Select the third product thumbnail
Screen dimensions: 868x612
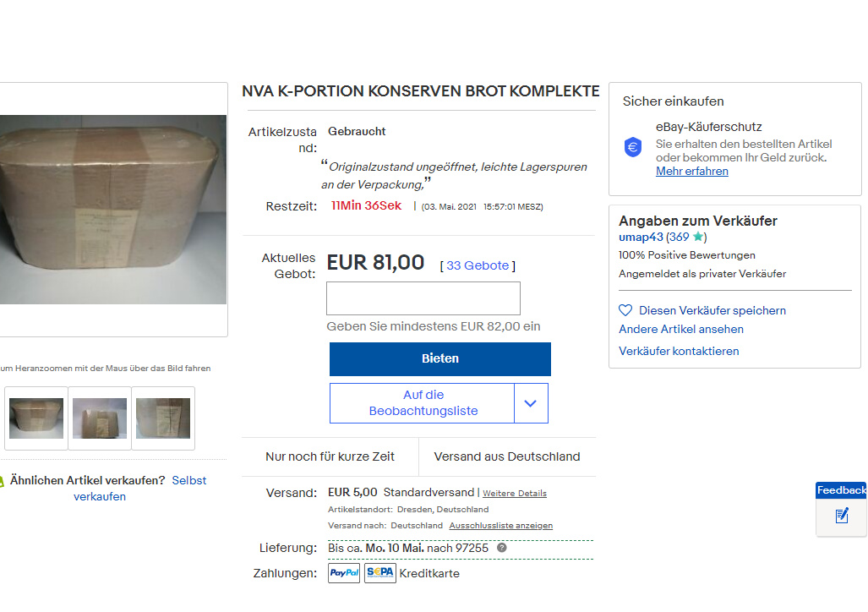pyautogui.click(x=163, y=418)
